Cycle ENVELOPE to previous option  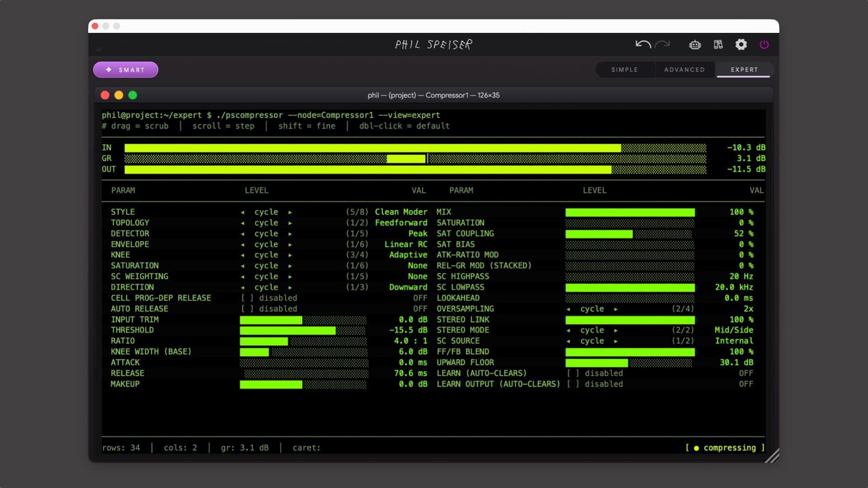[243, 244]
